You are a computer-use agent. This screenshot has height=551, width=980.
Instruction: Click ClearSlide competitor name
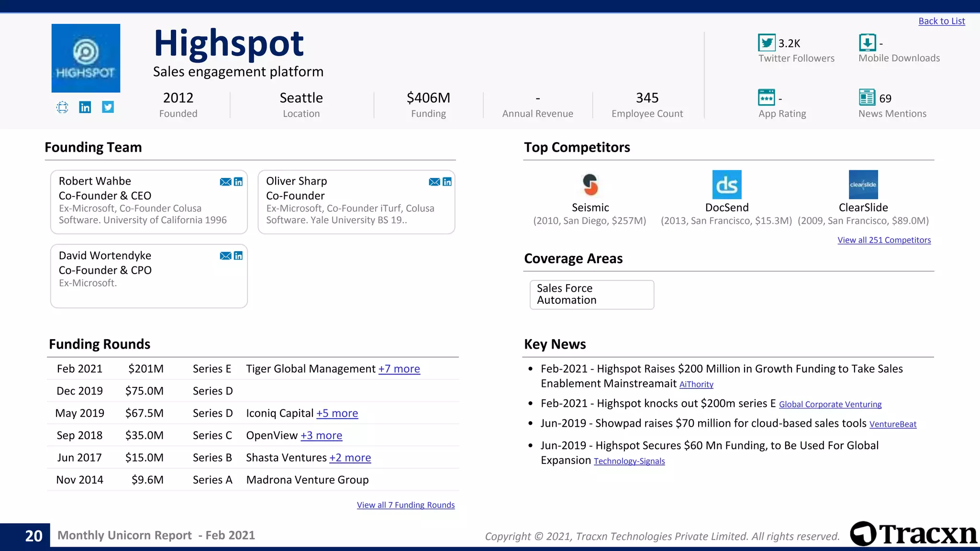(x=863, y=208)
